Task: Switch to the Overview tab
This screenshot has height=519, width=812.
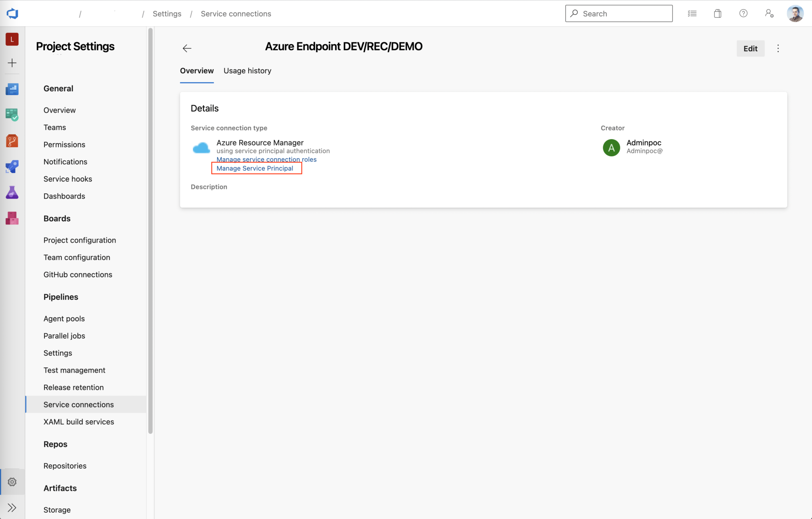Action: click(197, 71)
